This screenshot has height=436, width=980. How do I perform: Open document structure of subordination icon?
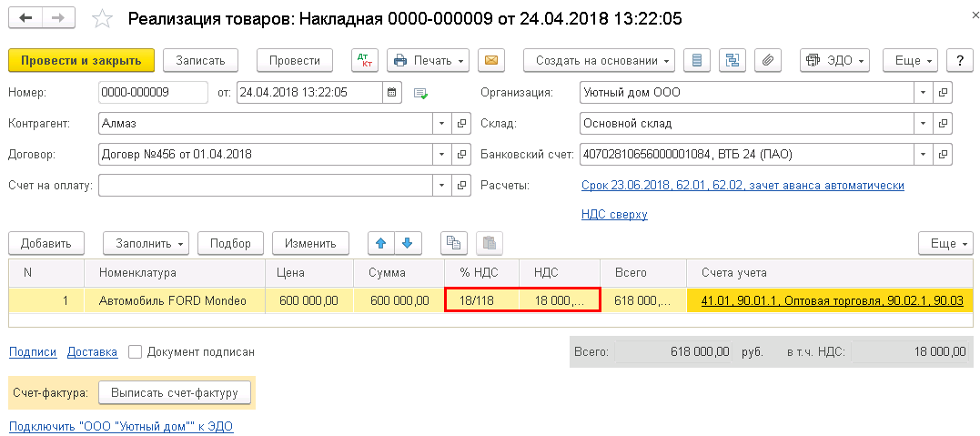(x=732, y=61)
